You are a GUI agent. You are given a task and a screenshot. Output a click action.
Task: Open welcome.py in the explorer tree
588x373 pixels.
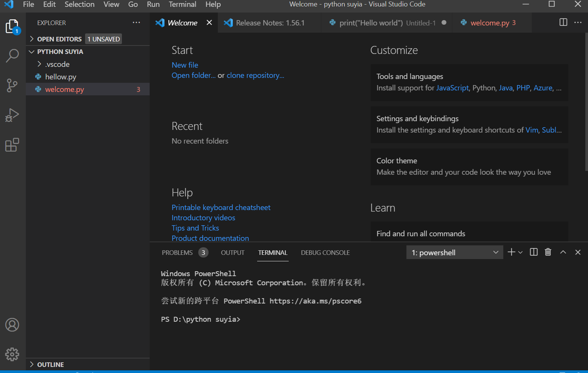88,89
